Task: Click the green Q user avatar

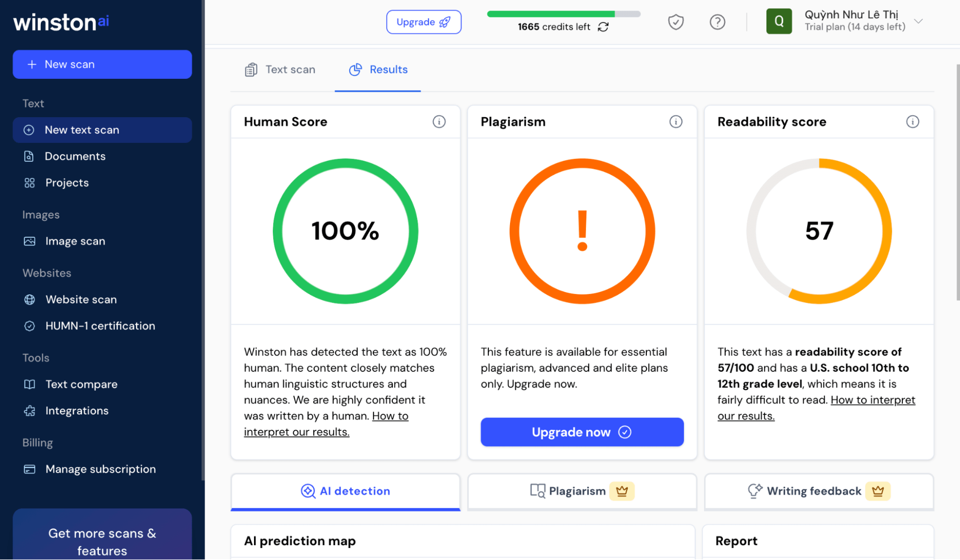Action: point(779,21)
